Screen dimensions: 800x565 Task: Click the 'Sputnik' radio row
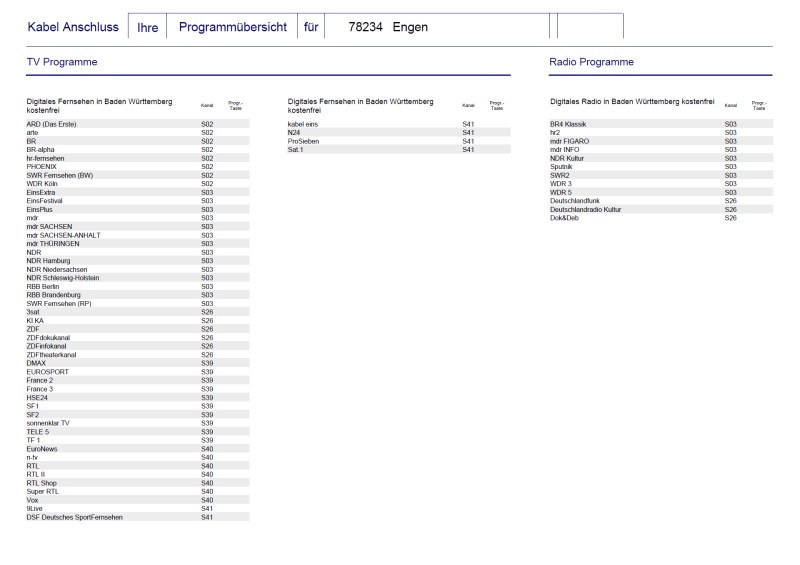(x=661, y=167)
